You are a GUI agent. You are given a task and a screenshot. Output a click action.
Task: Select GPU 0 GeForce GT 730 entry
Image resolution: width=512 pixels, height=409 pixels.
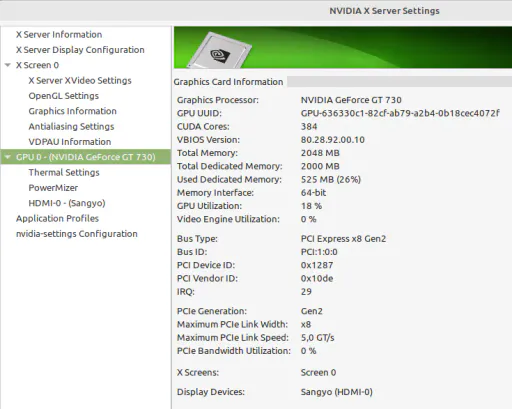click(86, 157)
